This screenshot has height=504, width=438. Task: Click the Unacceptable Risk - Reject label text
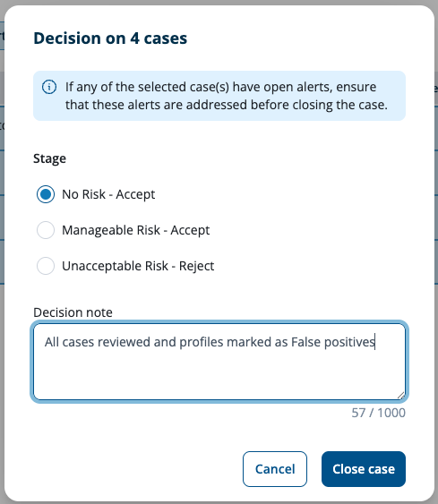tap(138, 266)
